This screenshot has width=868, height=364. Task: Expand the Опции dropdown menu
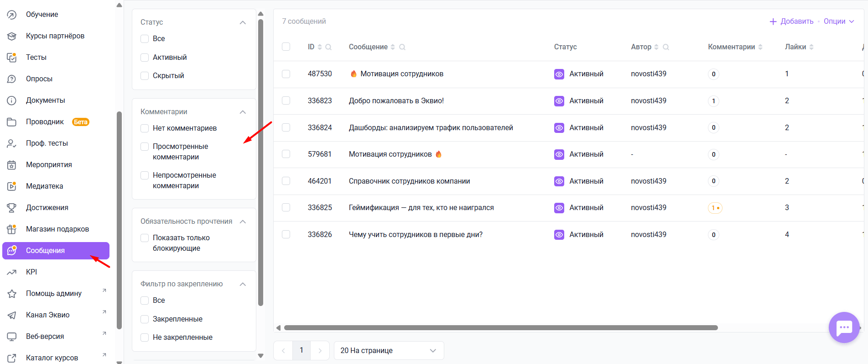[839, 21]
